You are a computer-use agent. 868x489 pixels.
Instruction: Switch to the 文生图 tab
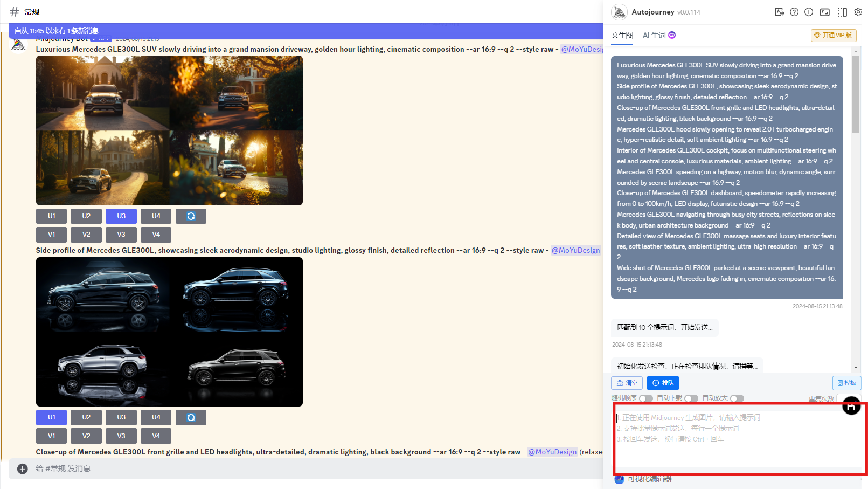click(622, 35)
